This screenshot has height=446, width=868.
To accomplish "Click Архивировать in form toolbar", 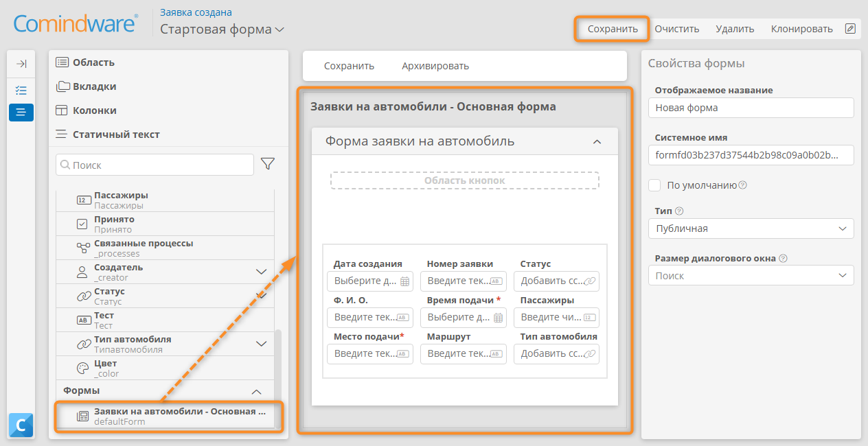I will pos(435,66).
